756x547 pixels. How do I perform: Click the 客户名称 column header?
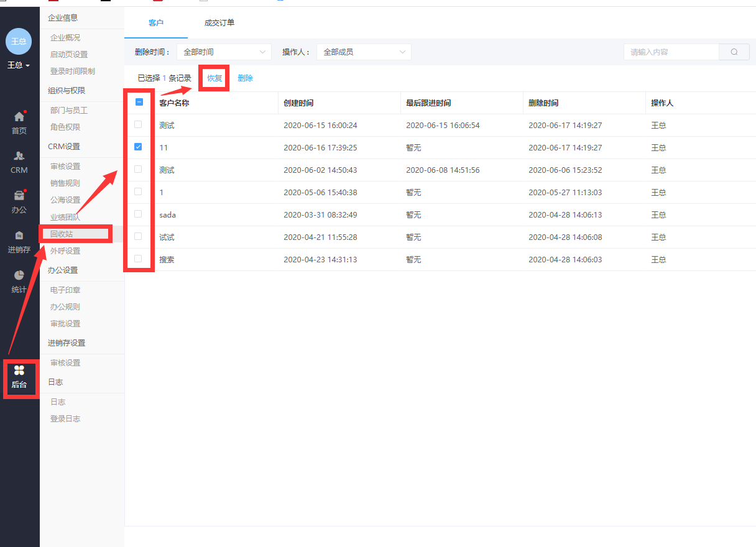[174, 103]
